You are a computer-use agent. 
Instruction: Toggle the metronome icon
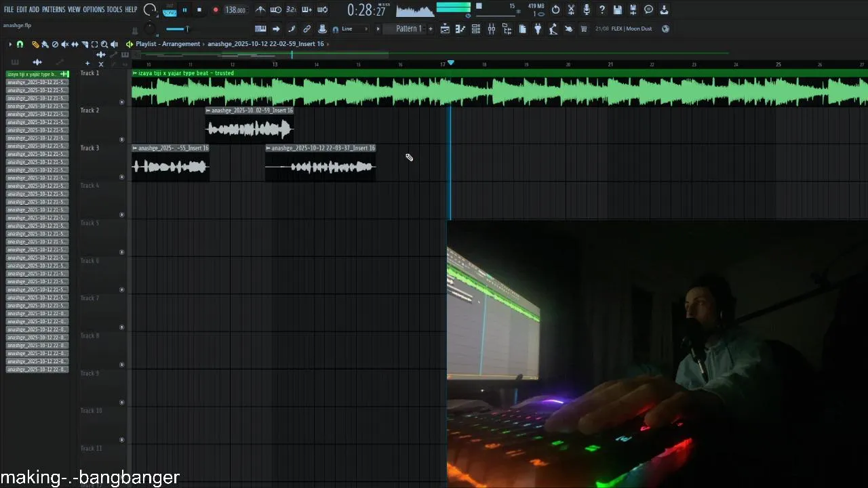pyautogui.click(x=260, y=9)
